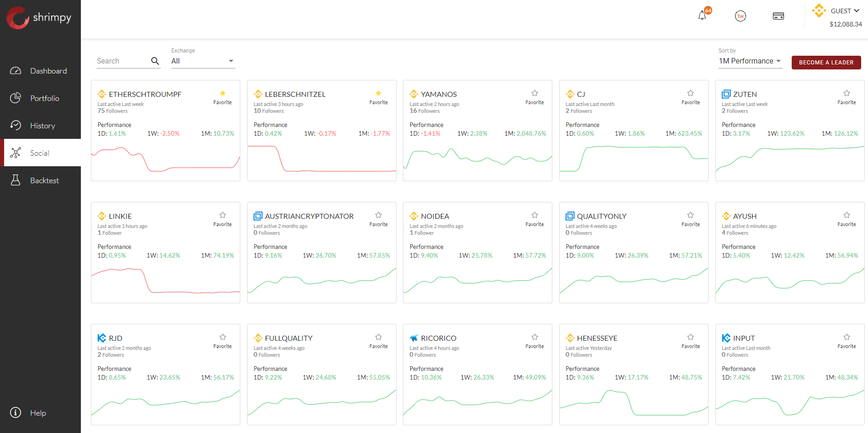
Task: Click the $12,088.34 balance
Action: pyautogui.click(x=846, y=24)
